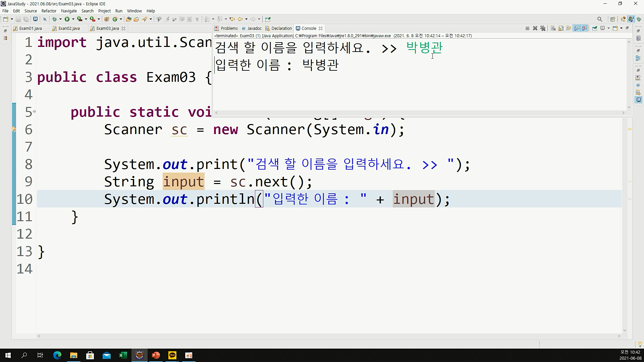644x362 pixels.
Task: Close the Exam03.java editor tab
Action: [123, 28]
